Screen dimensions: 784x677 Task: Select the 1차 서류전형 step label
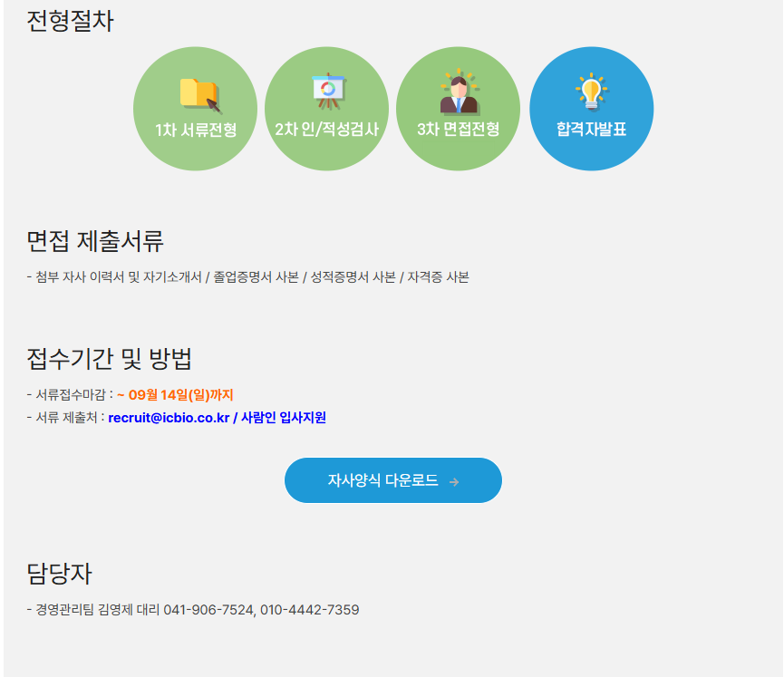(196, 130)
